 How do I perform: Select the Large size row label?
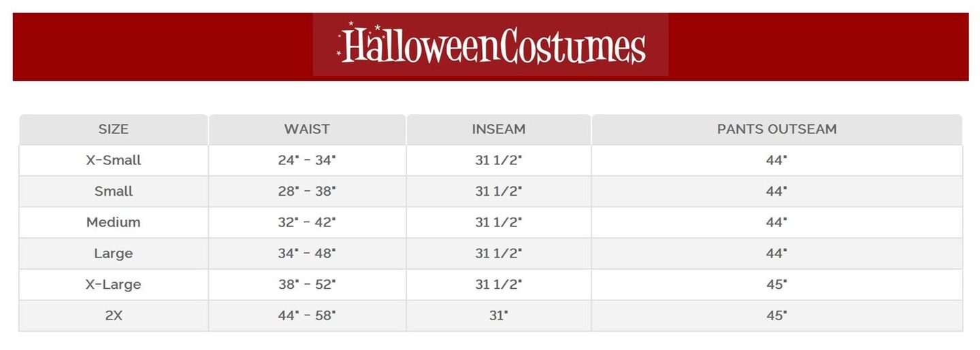pos(113,253)
